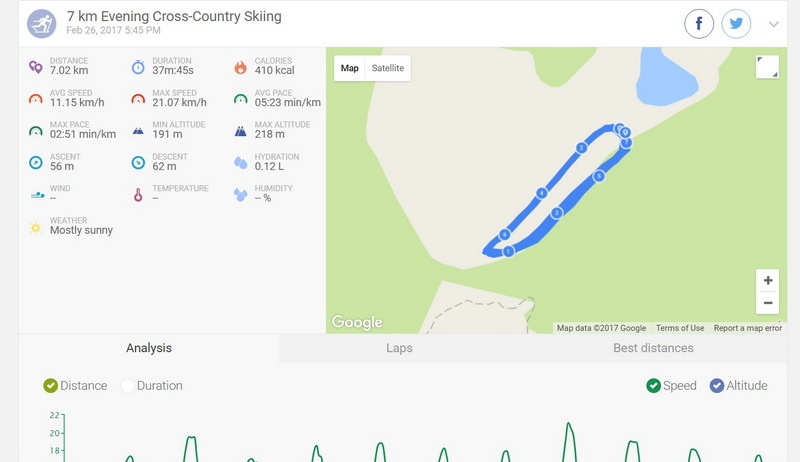
Task: Click the cross-country skiing activity icon
Action: (x=42, y=23)
